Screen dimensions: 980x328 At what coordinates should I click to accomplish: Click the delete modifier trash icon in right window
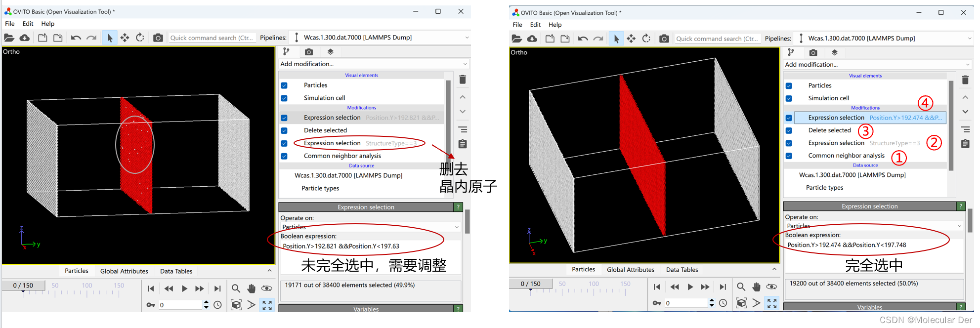click(965, 80)
